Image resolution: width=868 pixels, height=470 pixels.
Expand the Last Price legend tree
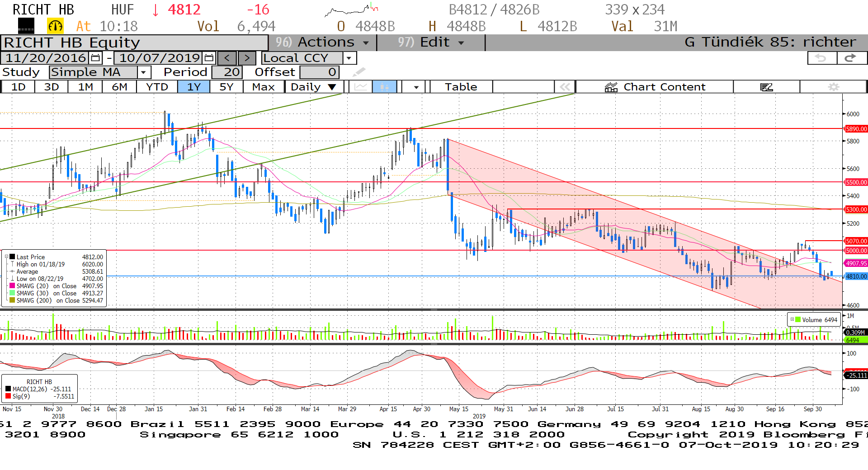click(x=6, y=256)
